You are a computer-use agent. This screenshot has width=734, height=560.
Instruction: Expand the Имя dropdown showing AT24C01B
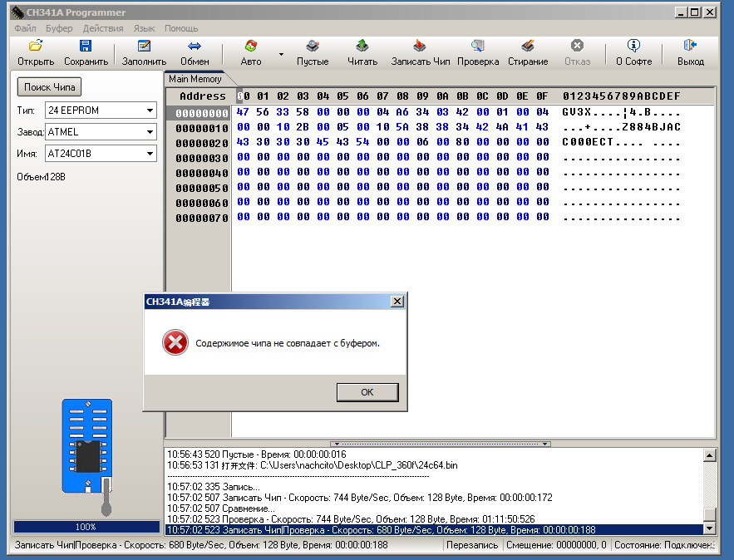click(150, 153)
